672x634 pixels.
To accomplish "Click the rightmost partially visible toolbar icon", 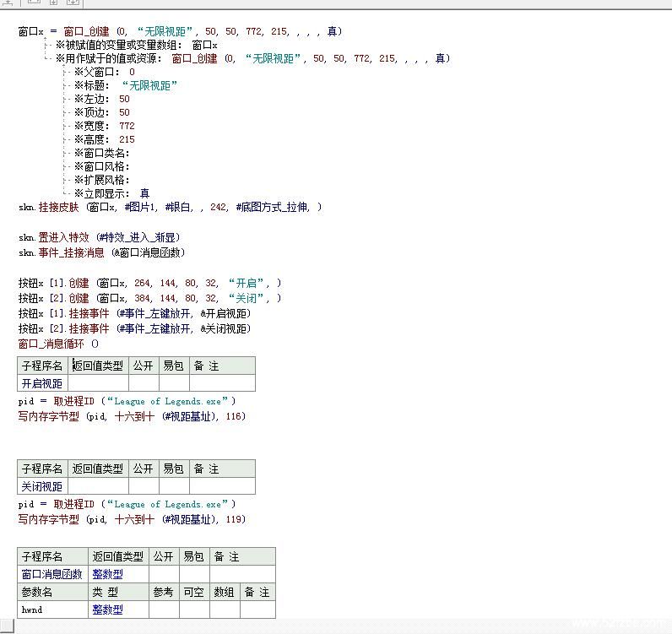I will 73,3.
